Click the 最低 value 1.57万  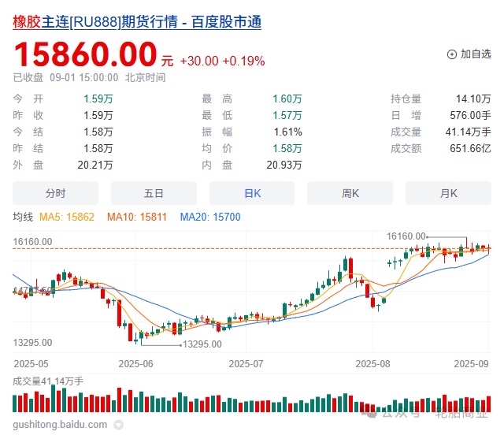pyautogui.click(x=287, y=115)
